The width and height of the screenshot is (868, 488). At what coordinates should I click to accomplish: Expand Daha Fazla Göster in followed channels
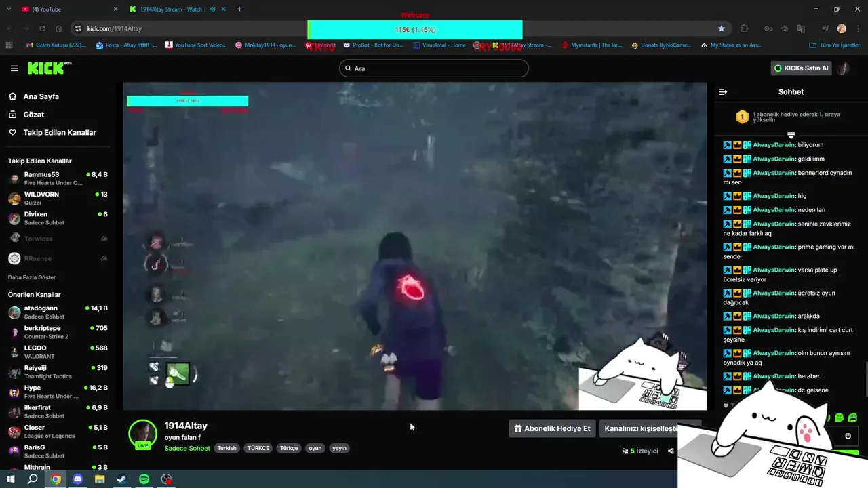point(32,277)
